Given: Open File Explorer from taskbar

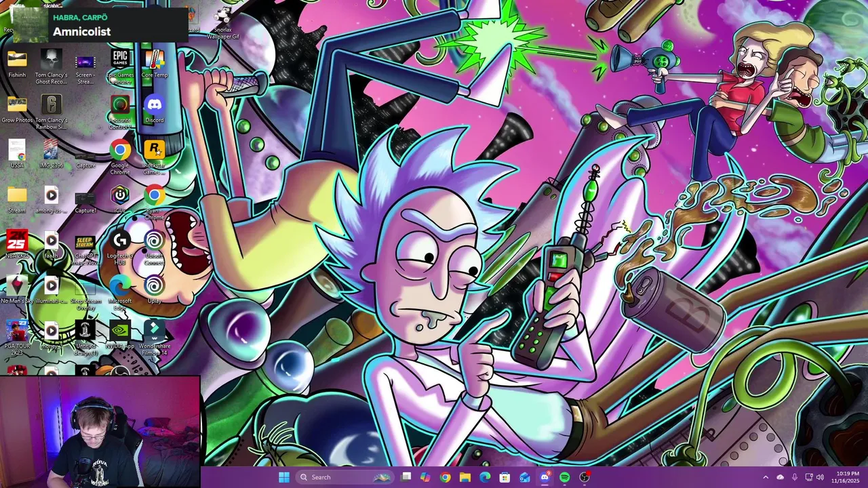Looking at the screenshot, I should pyautogui.click(x=465, y=477).
